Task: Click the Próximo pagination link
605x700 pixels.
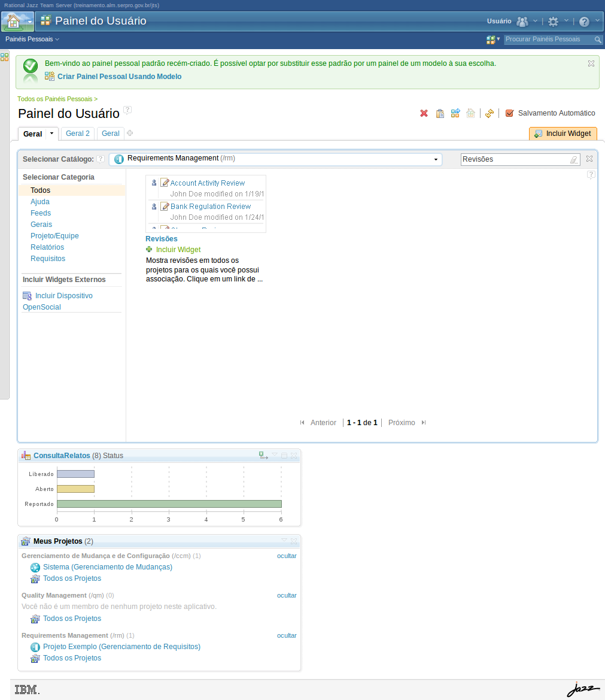Action: pos(402,422)
